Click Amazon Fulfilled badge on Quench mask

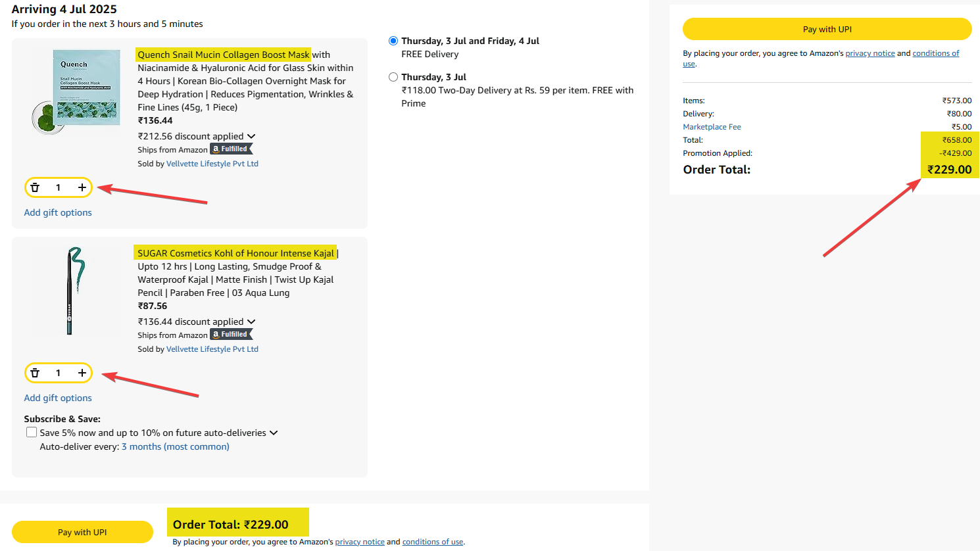(x=231, y=149)
